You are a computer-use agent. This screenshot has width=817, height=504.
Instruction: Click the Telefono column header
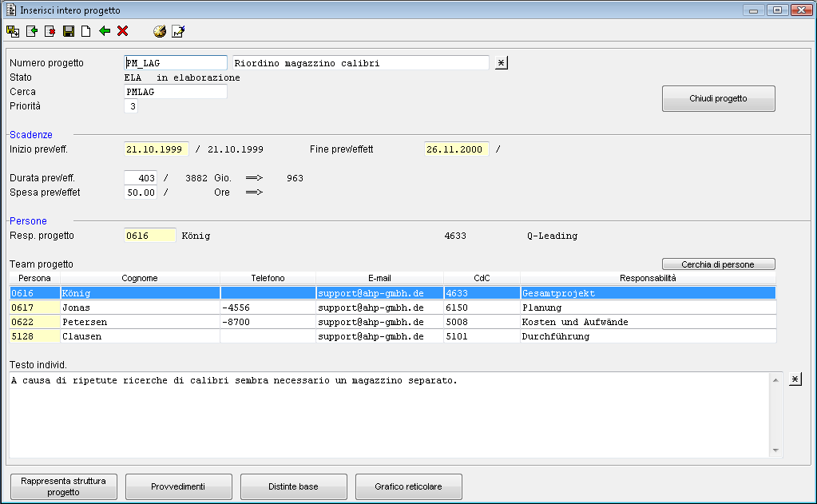point(268,278)
